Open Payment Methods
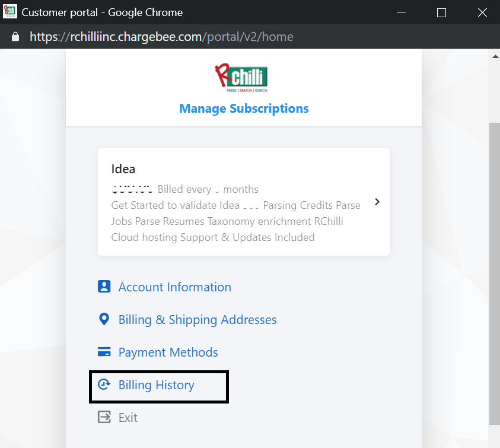The width and height of the screenshot is (500, 448). click(x=168, y=352)
